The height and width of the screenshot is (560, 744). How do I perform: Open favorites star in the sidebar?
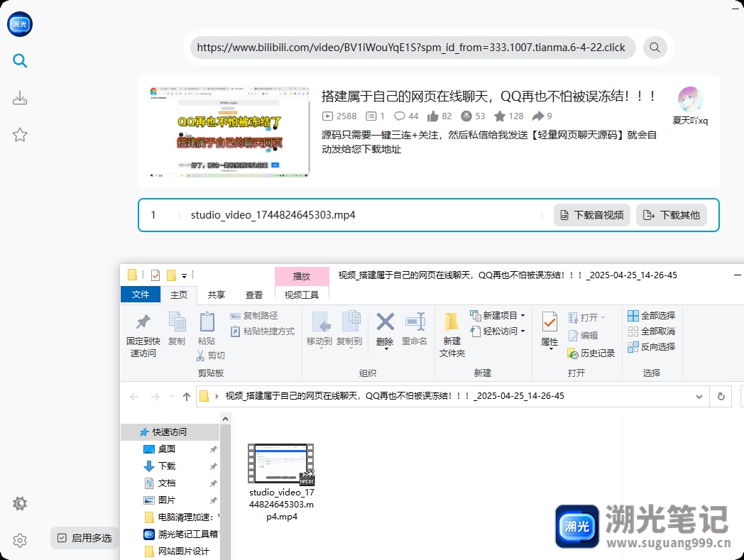[x=19, y=135]
